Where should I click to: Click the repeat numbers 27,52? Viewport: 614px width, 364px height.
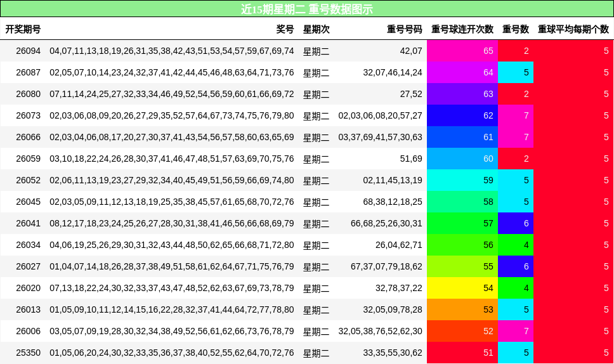click(x=411, y=94)
